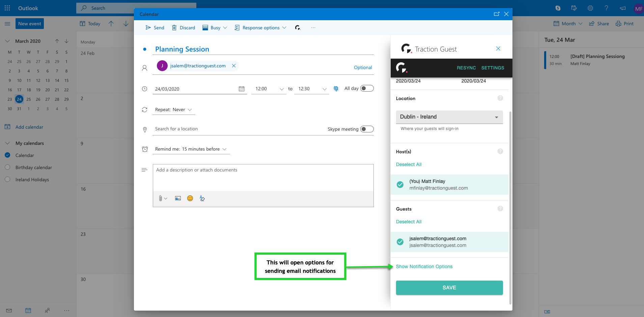Switch to People icon in bottom bar
This screenshot has height=317, width=644.
tap(47, 310)
